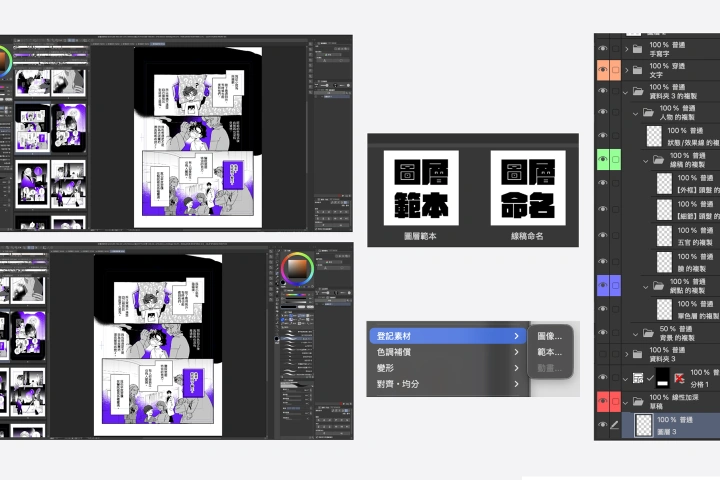
Task: Expand the 手寫字 folder
Action: click(x=626, y=49)
